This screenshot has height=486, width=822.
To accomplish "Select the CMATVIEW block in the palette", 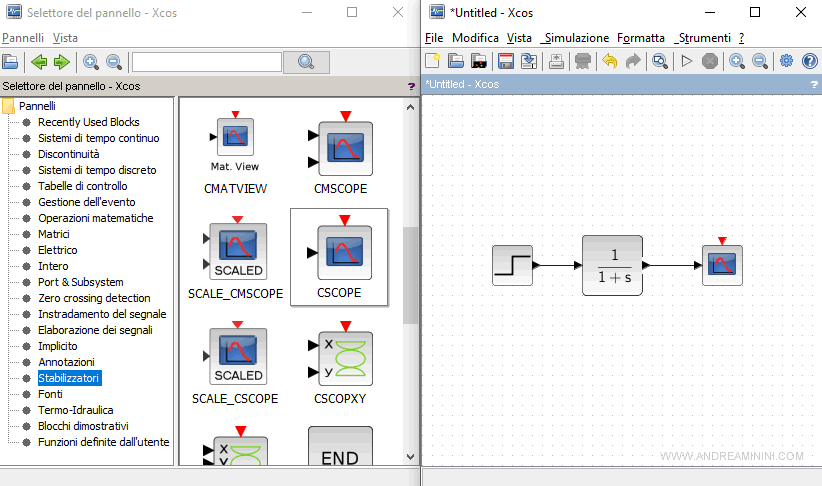I will tap(235, 153).
